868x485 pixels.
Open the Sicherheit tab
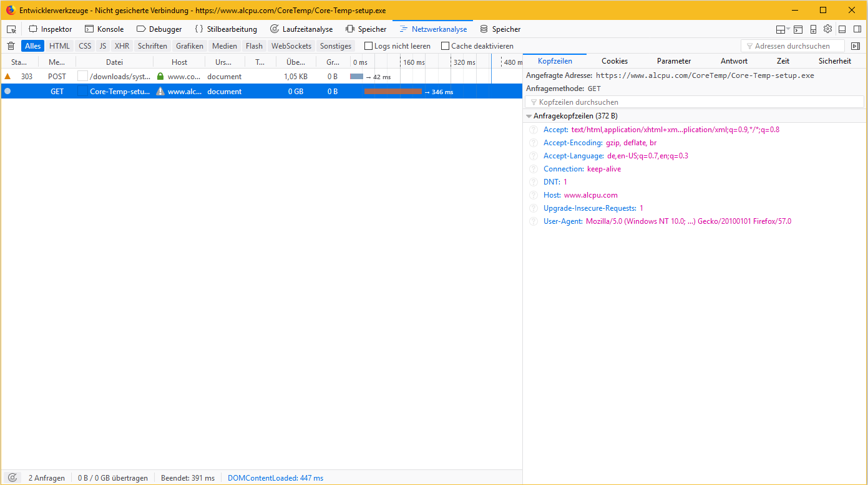(835, 61)
